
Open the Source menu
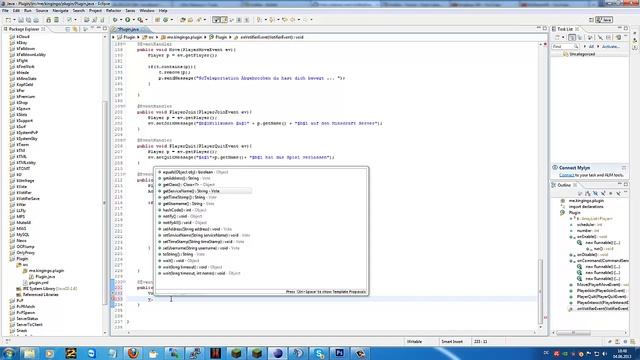point(42,11)
